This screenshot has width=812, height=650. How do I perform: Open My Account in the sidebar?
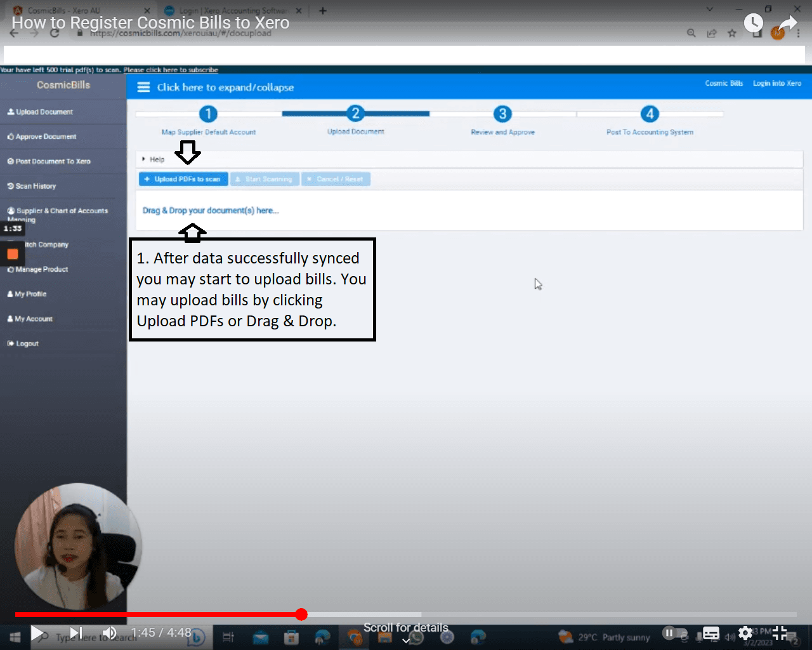point(30,319)
